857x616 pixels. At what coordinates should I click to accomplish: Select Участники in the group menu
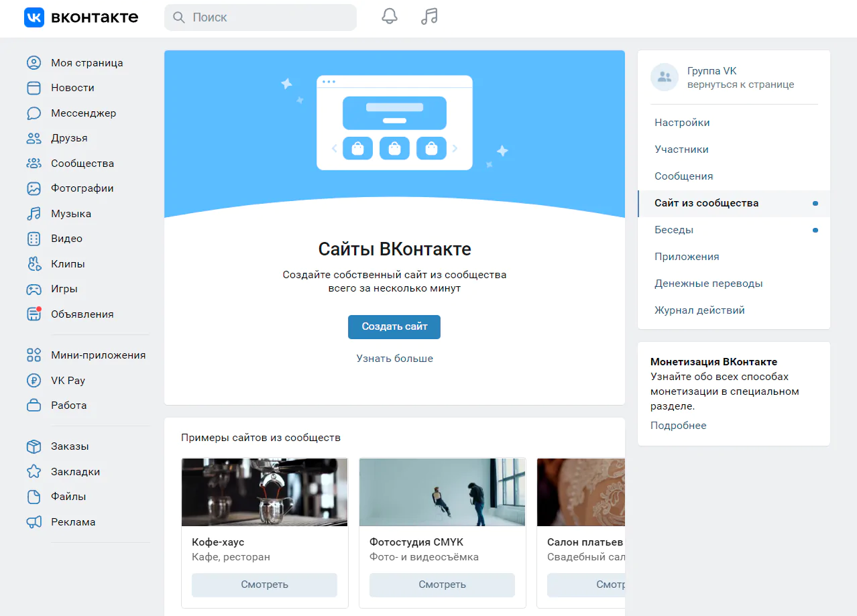tap(681, 149)
